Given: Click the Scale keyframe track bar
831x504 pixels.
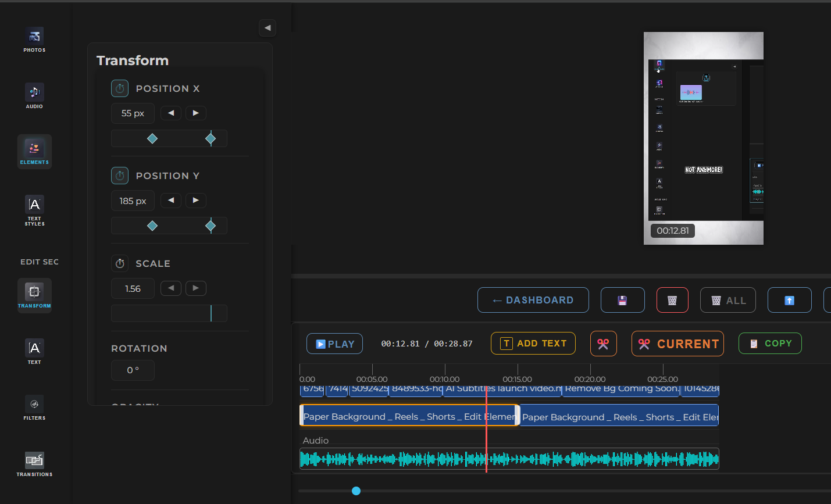Looking at the screenshot, I should [169, 313].
